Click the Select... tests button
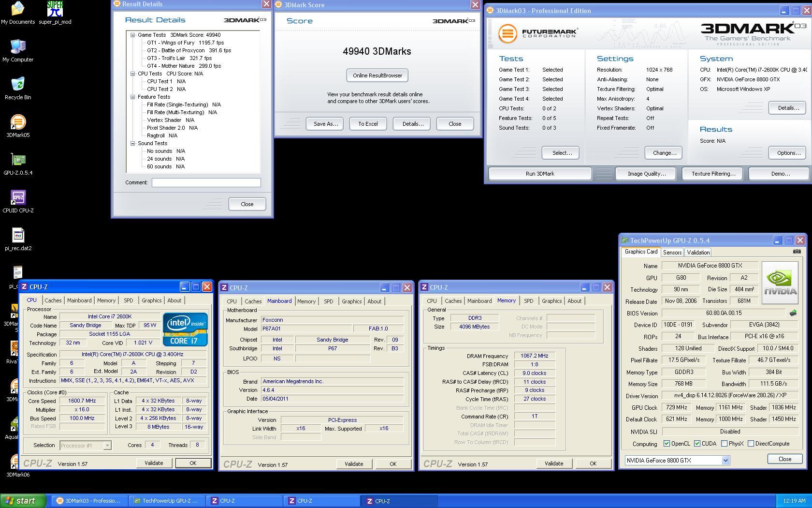The width and height of the screenshot is (812, 508). click(x=562, y=153)
